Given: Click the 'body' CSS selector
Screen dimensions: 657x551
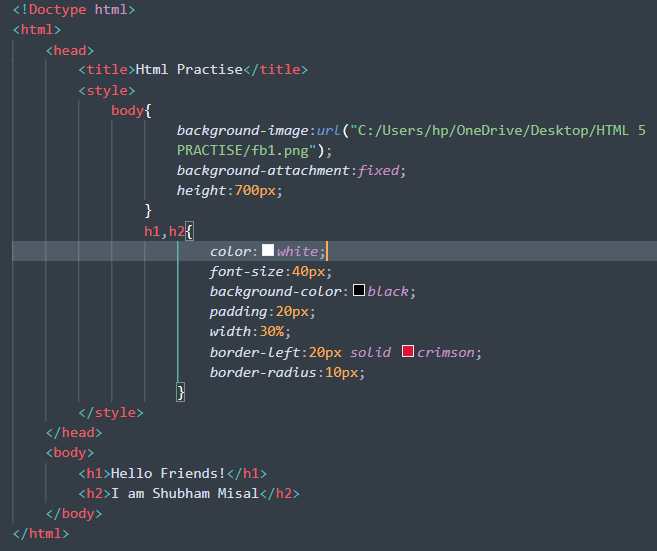Looking at the screenshot, I should [127, 111].
